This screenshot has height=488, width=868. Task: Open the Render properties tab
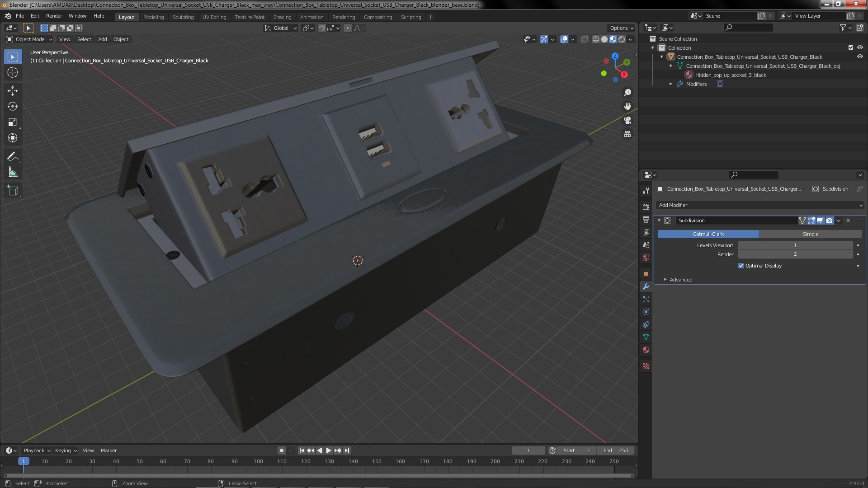pyautogui.click(x=646, y=207)
